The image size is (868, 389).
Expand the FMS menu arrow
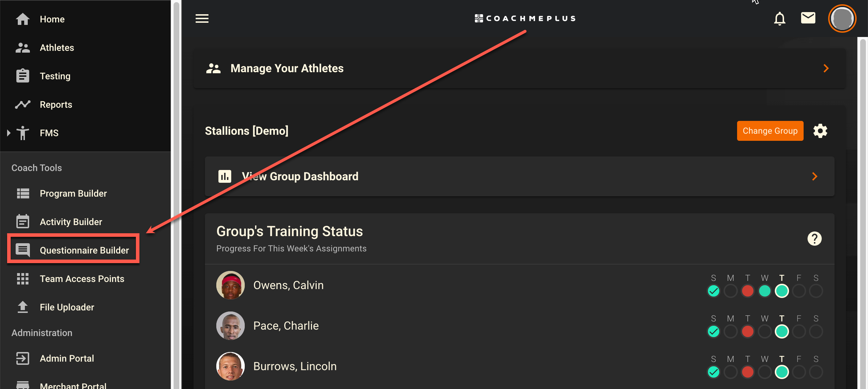9,133
